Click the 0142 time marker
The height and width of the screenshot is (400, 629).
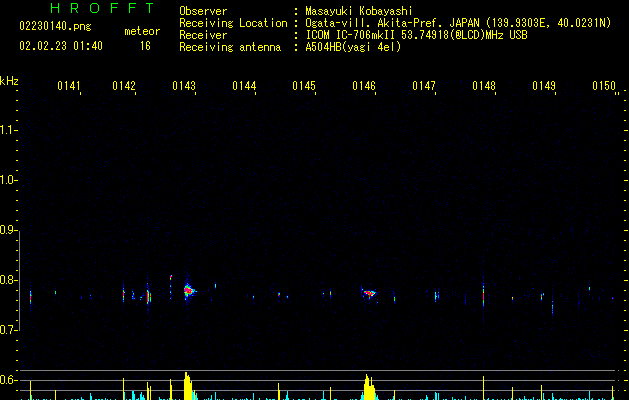tap(124, 86)
